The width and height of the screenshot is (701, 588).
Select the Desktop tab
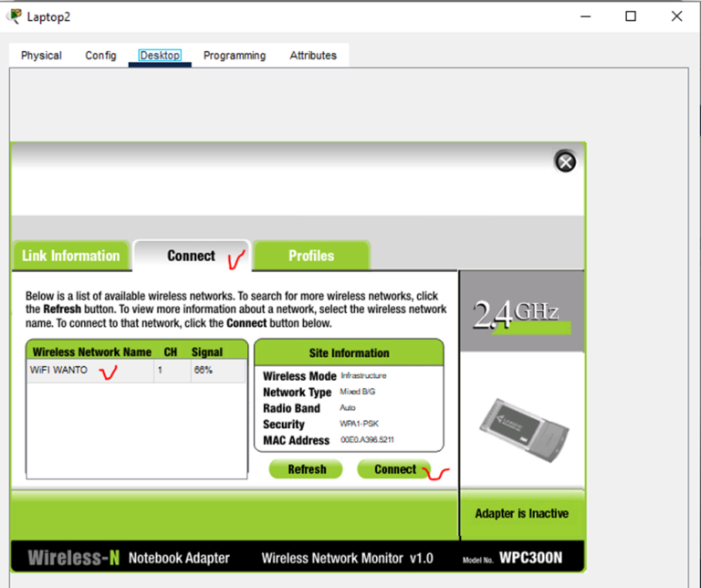(160, 56)
